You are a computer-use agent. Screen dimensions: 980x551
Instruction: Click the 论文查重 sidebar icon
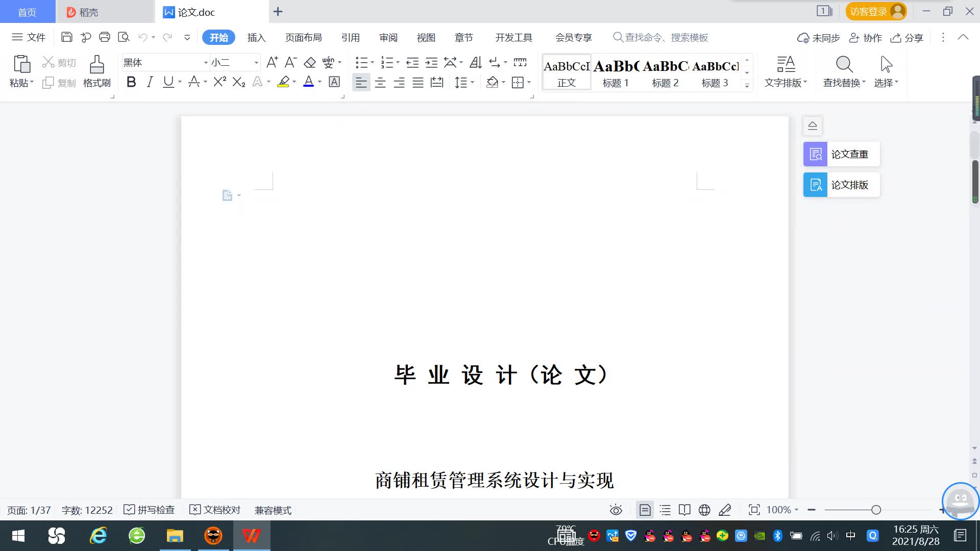[x=815, y=154]
